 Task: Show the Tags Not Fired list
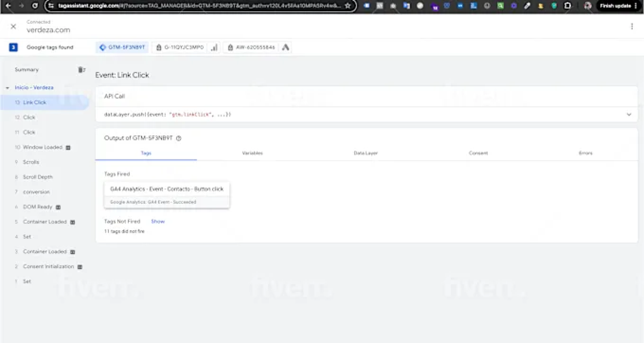158,222
